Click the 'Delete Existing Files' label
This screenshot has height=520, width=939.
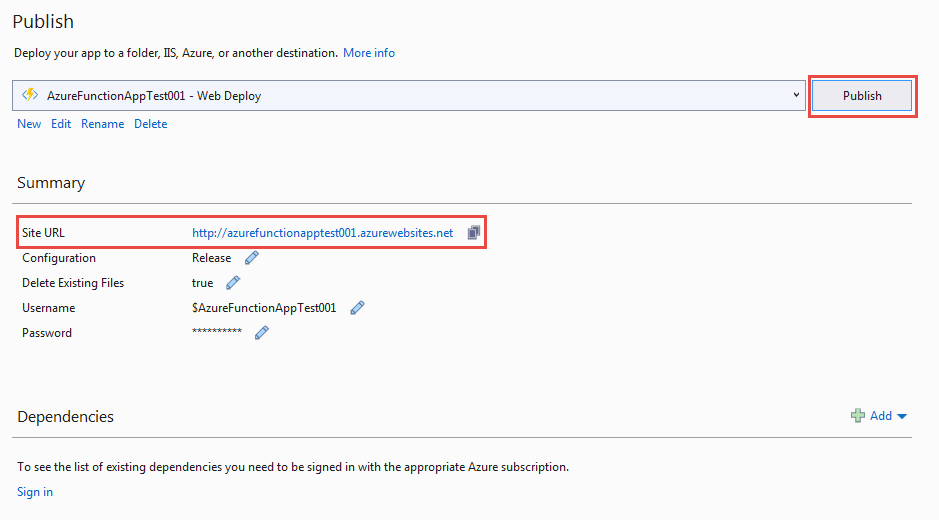[73, 283]
